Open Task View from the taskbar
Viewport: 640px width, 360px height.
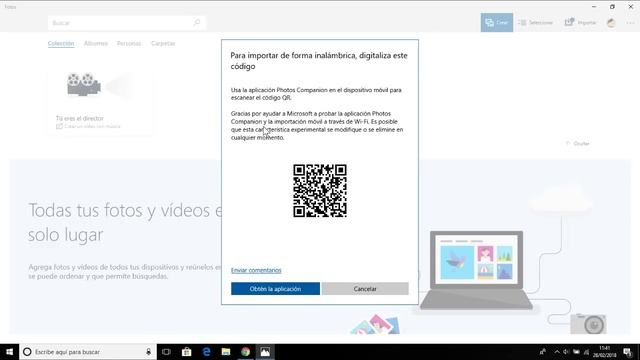pyautogui.click(x=166, y=351)
